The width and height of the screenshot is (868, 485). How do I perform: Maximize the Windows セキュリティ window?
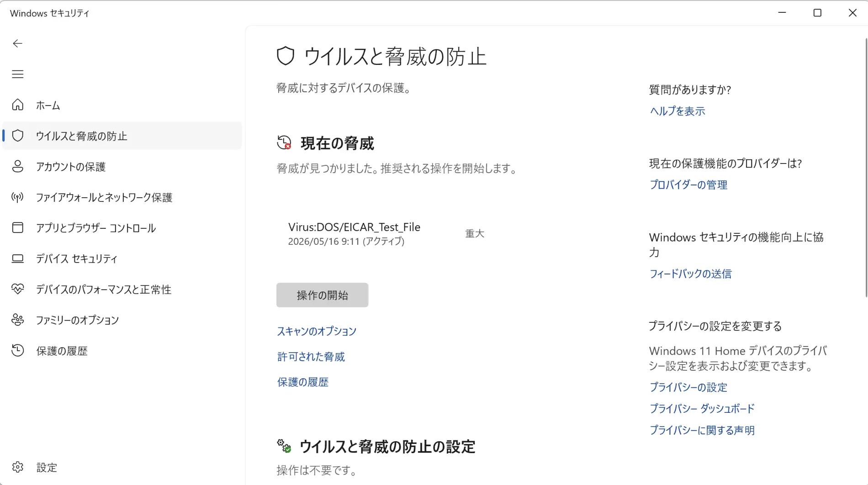point(817,13)
